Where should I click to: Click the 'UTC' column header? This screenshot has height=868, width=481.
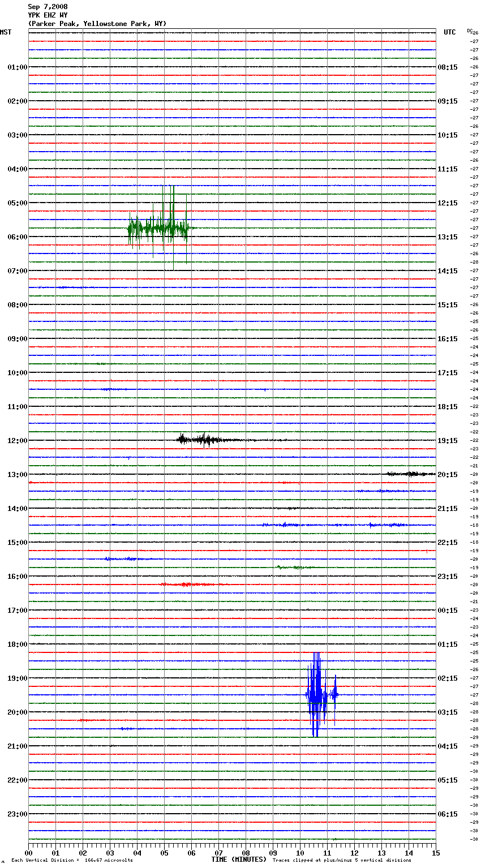(449, 32)
